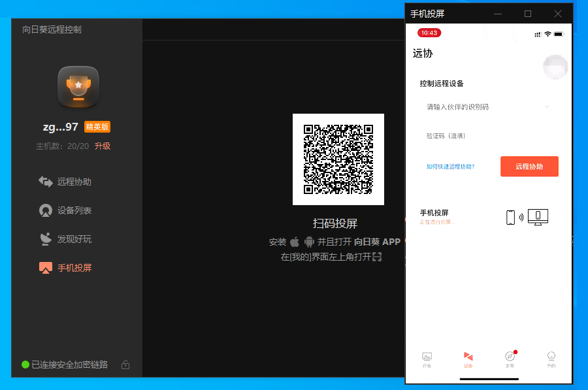The image size is (588, 390).
Task: Click the 已连接安全加密链路 status text
Action: coord(70,365)
